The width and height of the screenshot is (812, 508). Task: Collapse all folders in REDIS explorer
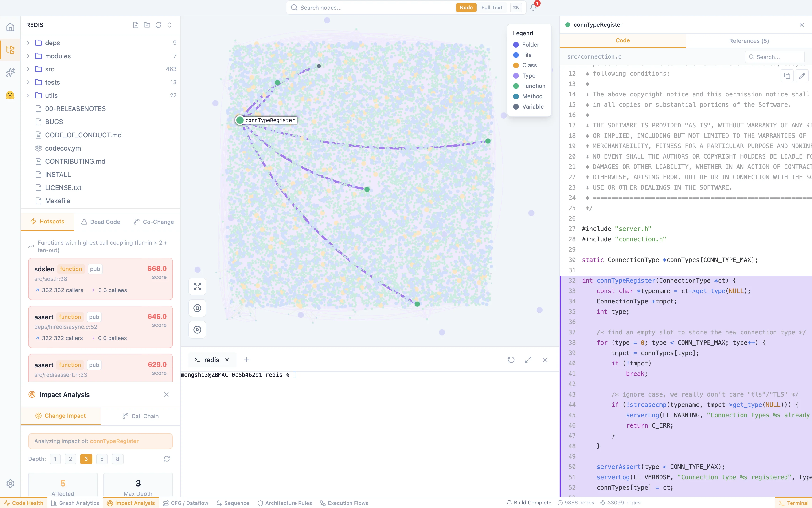169,25
